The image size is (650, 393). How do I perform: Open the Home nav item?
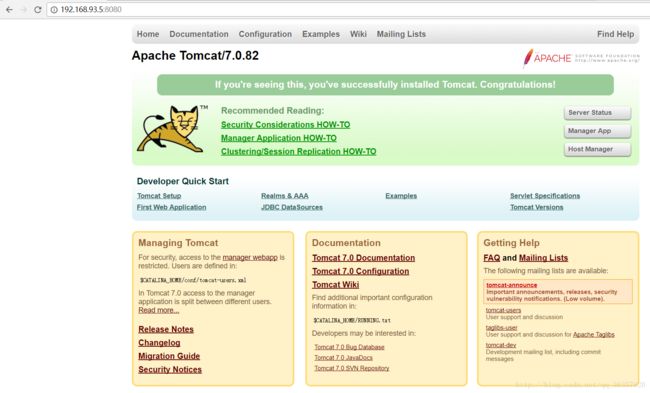pos(148,34)
